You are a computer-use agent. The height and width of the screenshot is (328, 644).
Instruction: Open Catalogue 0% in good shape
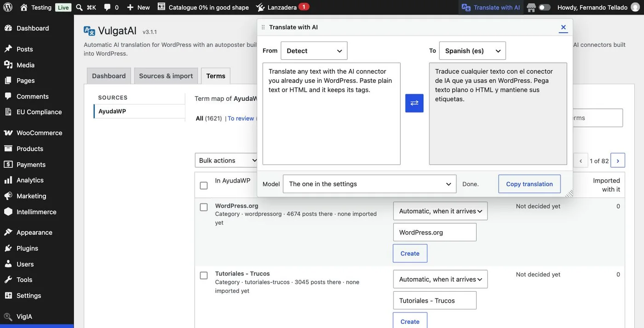tap(203, 7)
